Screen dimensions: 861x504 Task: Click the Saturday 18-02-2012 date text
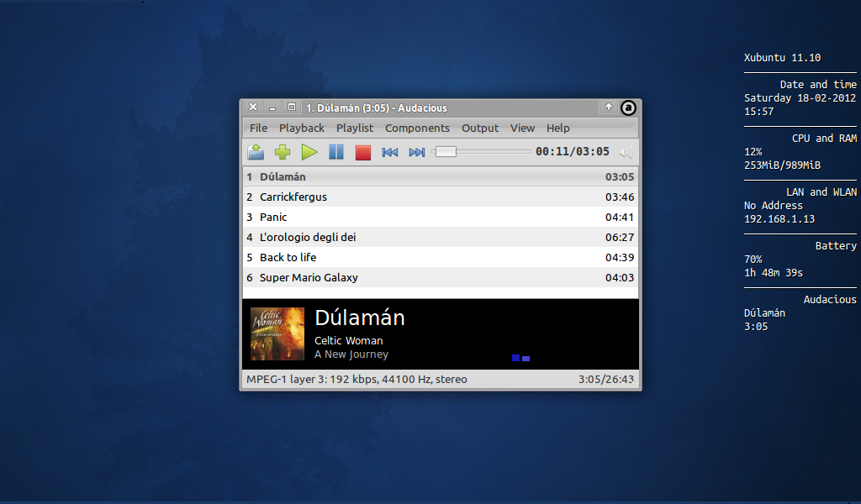coord(800,97)
